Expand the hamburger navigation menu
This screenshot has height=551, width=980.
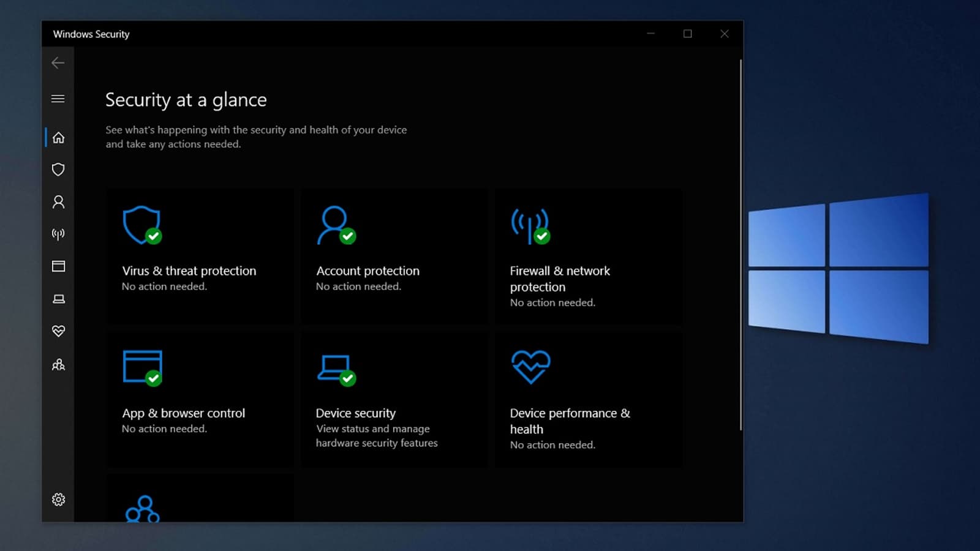(58, 99)
